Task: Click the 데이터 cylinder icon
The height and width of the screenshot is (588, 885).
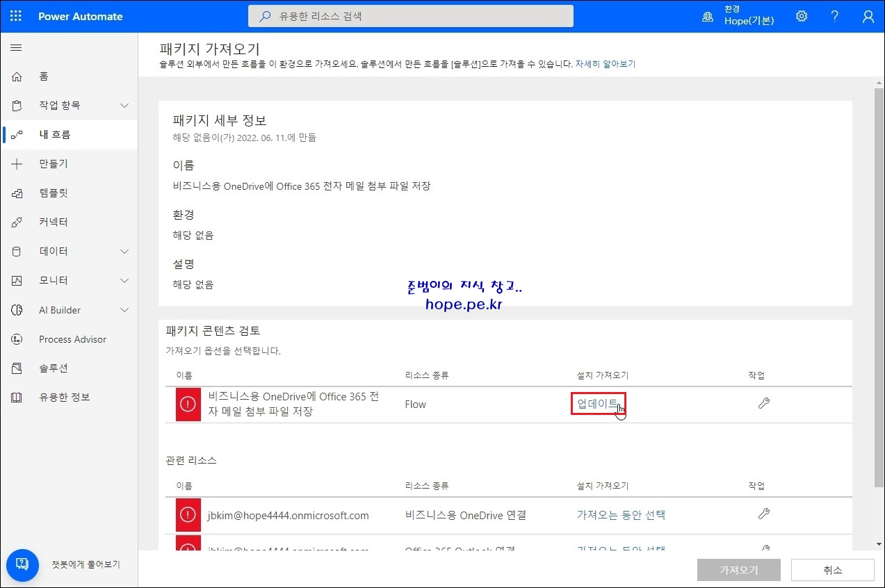Action: 17,252
